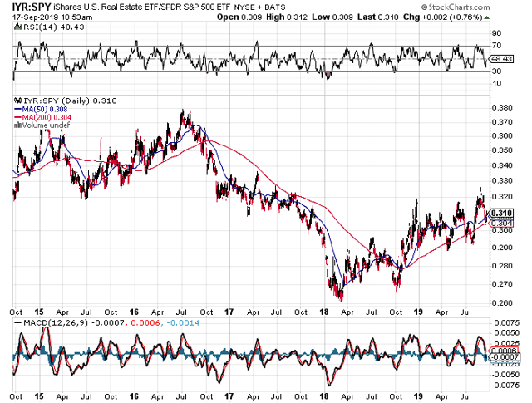The image size is (532, 403).
Task: Click the candlestick icon before IYR:SPY (Daily)
Action: [18, 101]
